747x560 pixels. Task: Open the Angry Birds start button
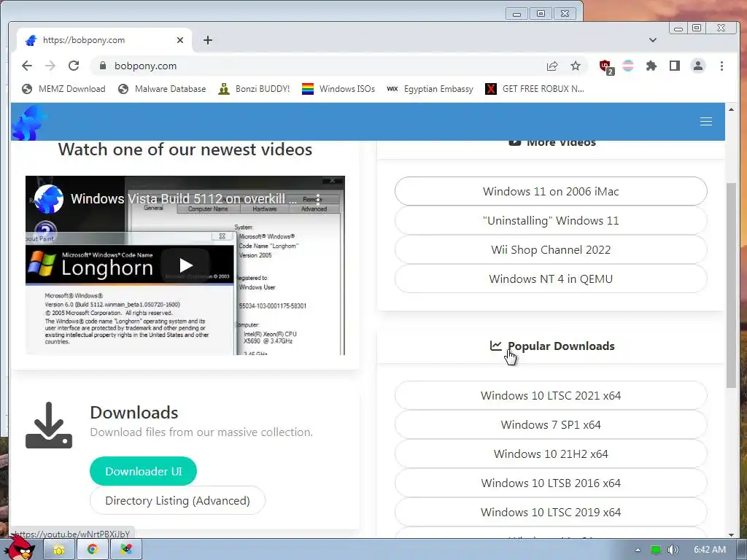pos(20,548)
